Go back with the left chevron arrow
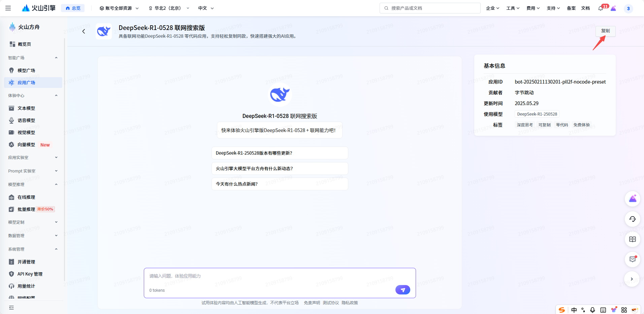 (84, 31)
